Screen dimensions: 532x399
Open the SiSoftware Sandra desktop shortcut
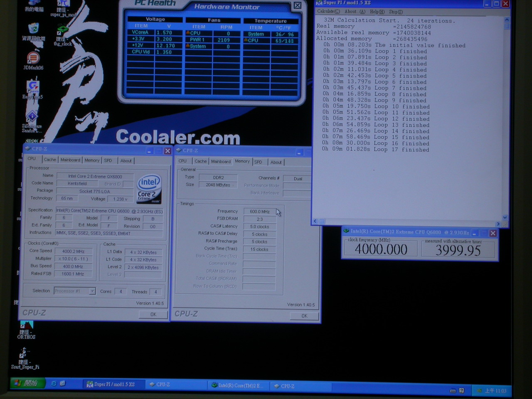point(32,121)
